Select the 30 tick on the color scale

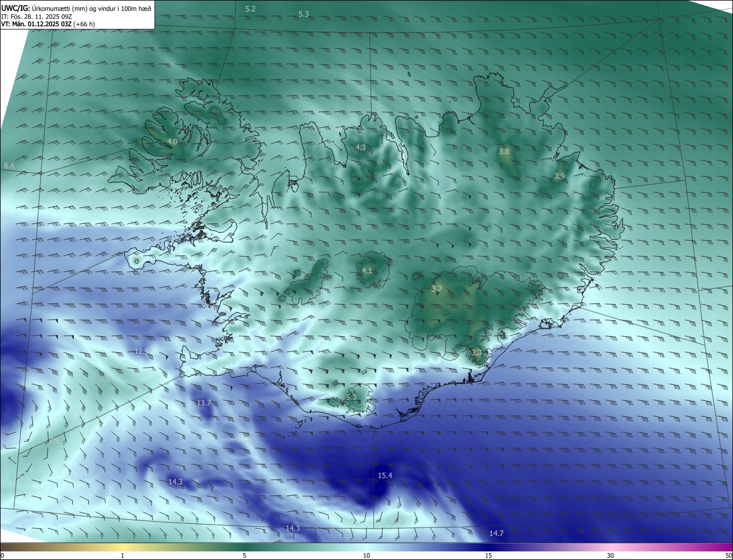coord(610,555)
